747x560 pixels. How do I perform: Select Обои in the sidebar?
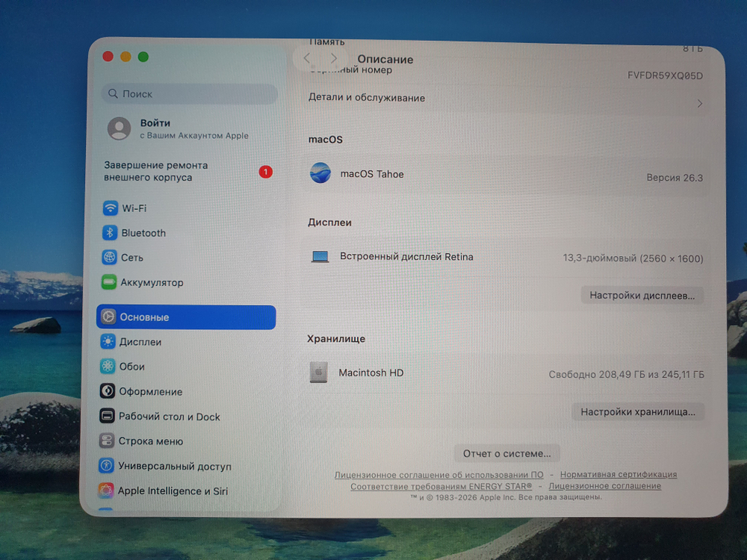pyautogui.click(x=186, y=367)
